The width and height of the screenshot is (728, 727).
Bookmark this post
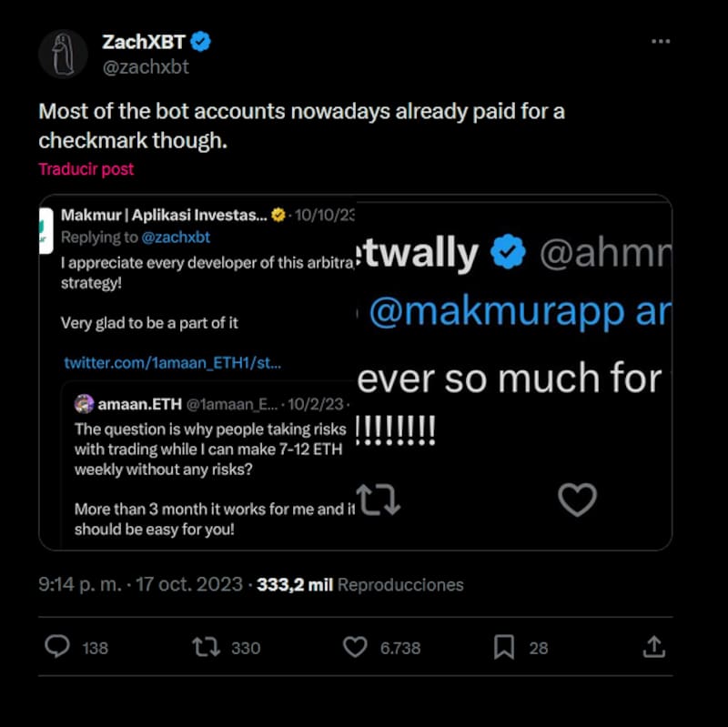tap(504, 647)
